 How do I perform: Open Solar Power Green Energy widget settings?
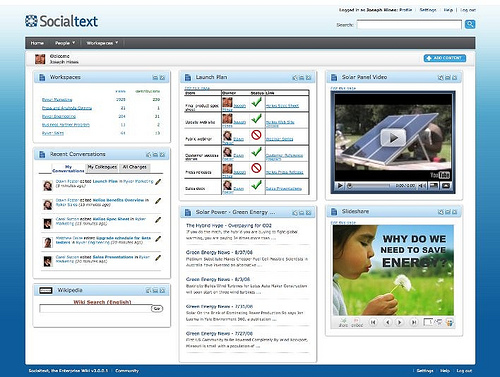click(295, 213)
